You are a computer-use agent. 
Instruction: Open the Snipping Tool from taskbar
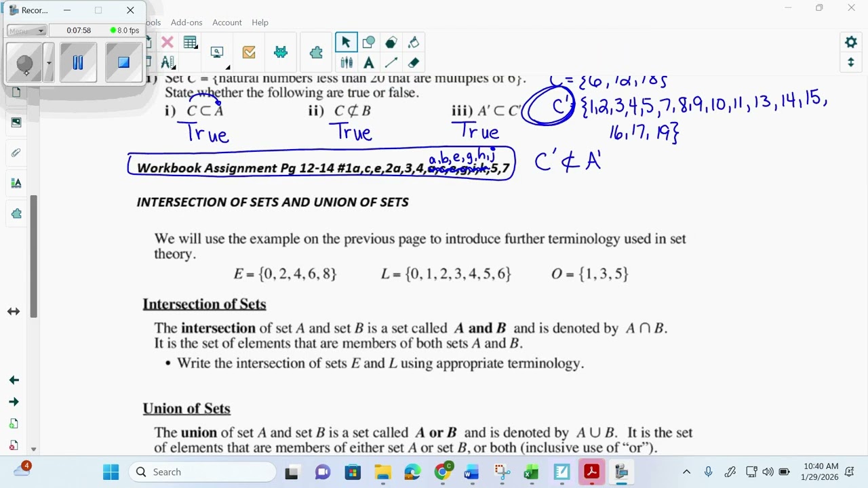pyautogui.click(x=502, y=472)
